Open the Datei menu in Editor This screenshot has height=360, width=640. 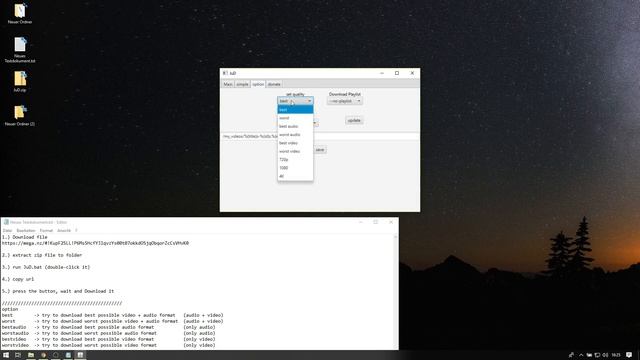coord(7,231)
